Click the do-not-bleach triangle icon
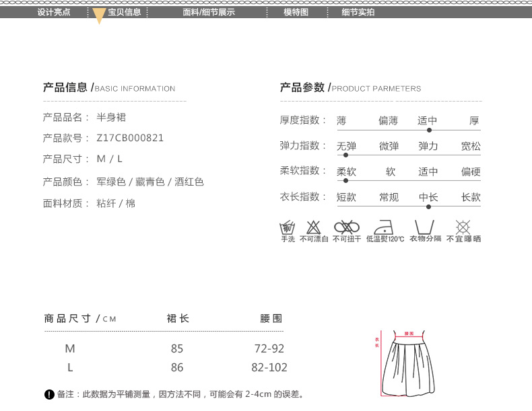 (314, 227)
